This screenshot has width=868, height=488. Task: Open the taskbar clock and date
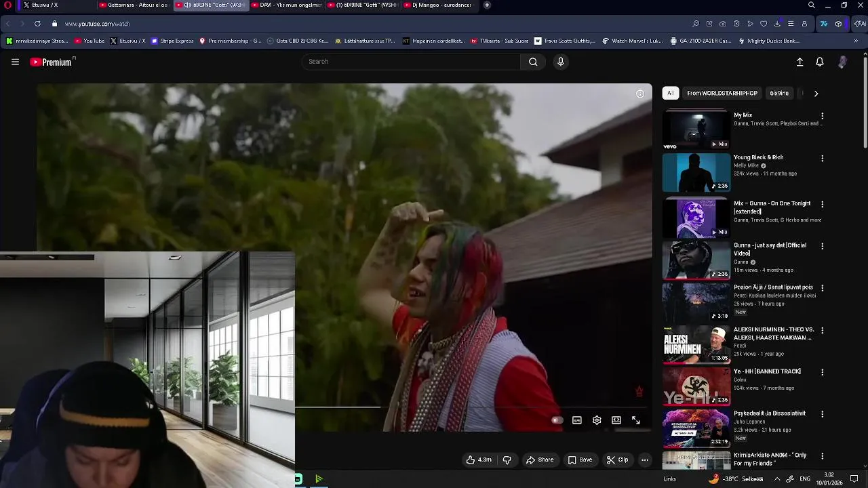click(x=829, y=479)
